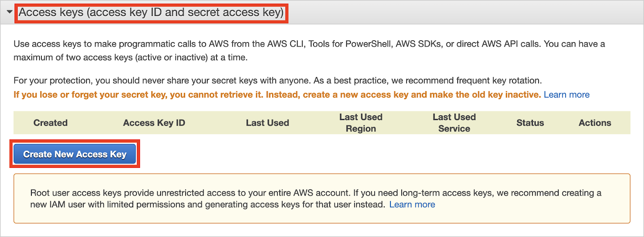
Task: Click the 'For your protection' sentence
Action: point(278,80)
